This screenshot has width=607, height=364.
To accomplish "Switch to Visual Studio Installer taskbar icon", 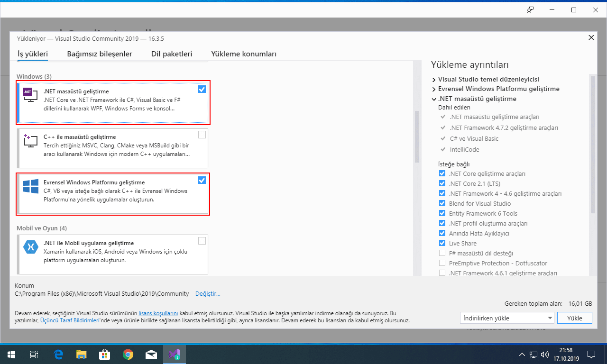I will tap(174, 354).
